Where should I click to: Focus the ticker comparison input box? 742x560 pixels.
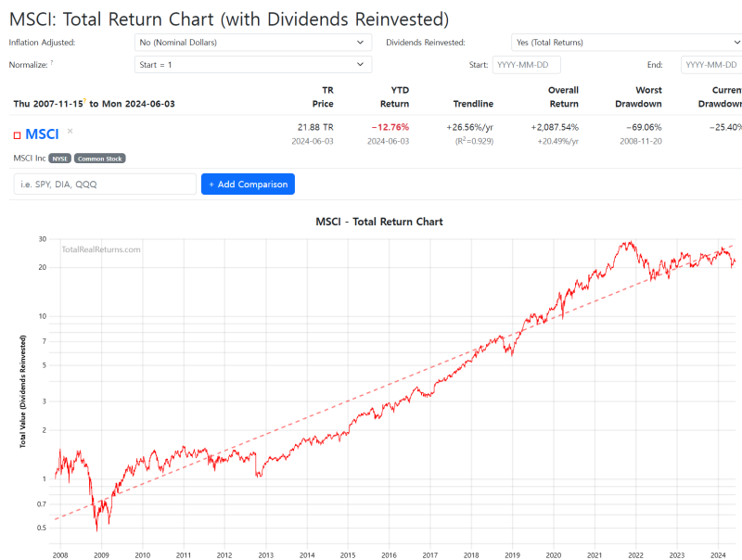[x=105, y=184]
